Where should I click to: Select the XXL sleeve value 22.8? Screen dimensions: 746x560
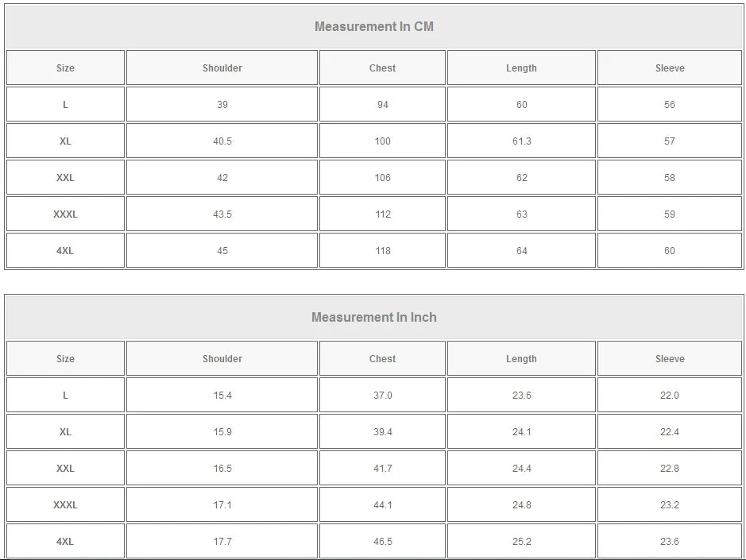(670, 469)
